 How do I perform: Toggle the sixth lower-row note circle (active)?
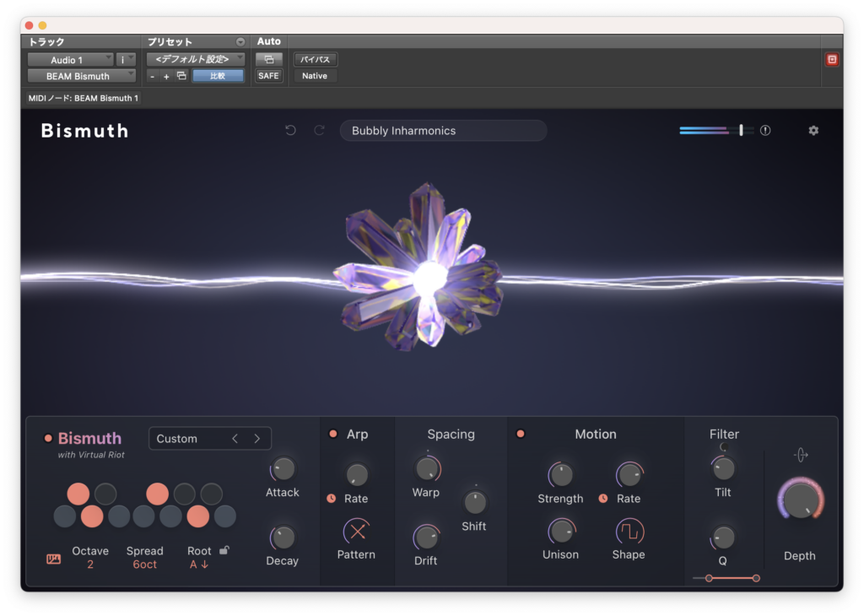pyautogui.click(x=197, y=516)
